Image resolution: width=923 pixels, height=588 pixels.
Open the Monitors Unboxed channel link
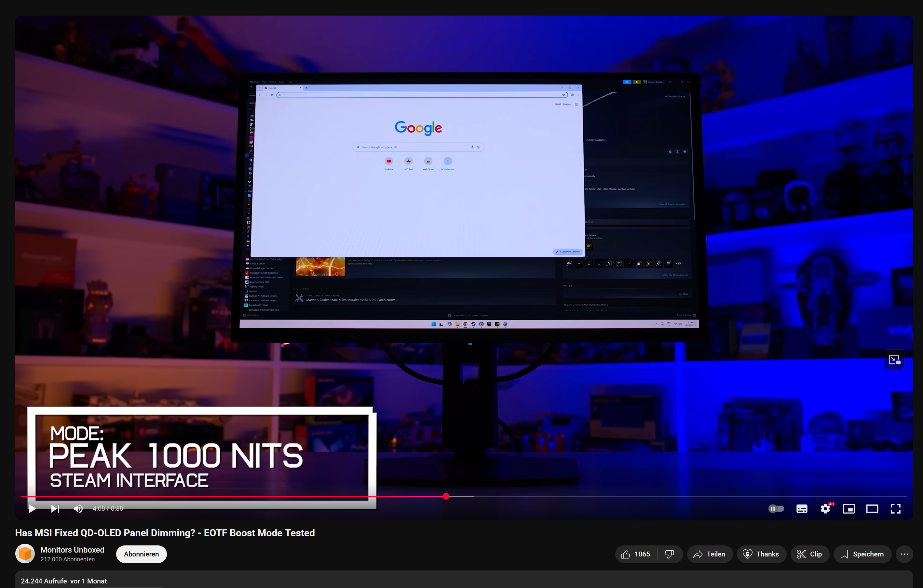click(72, 550)
